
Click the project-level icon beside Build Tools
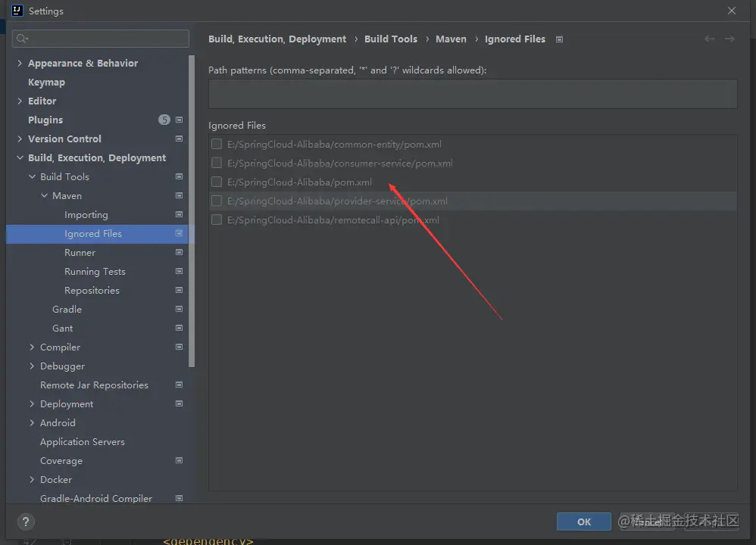pyautogui.click(x=179, y=177)
